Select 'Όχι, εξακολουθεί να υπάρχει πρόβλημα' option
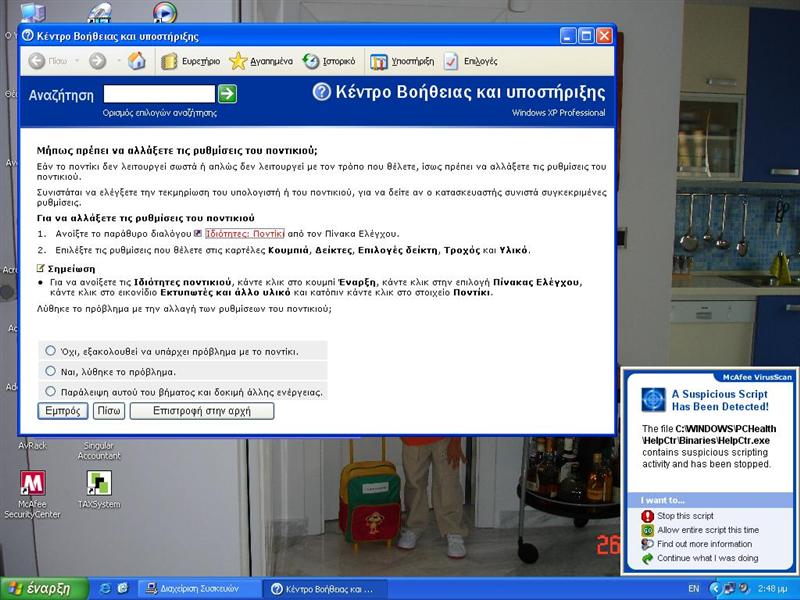This screenshot has width=800, height=600. point(50,351)
